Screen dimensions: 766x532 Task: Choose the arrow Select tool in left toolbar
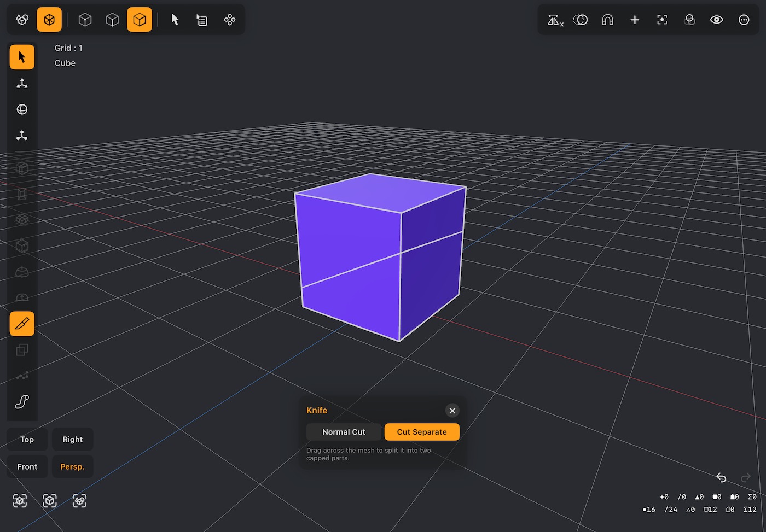(x=22, y=57)
